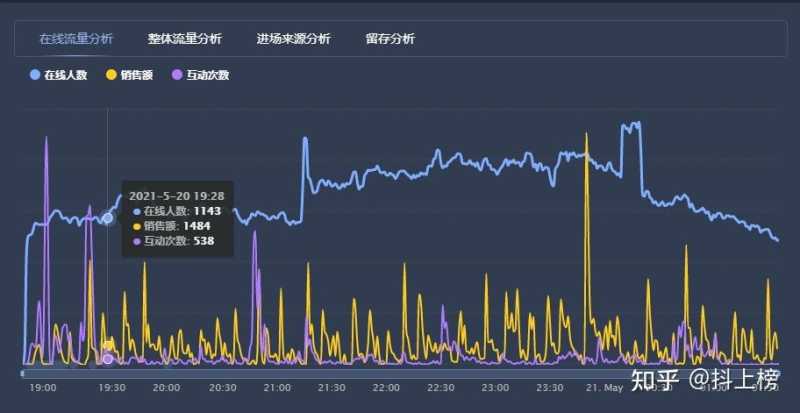
Task: Click the 23:30 x-axis time label
Action: [550, 387]
